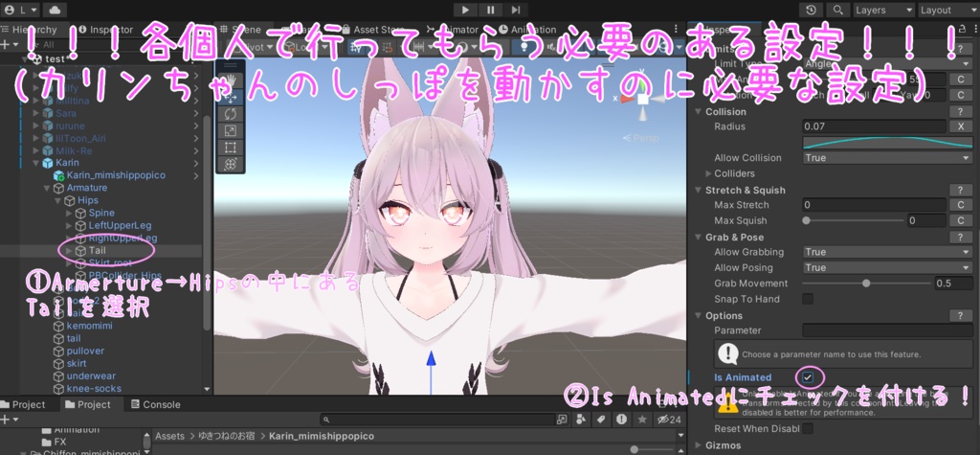Toggle hidden packages visibility (24)
The image size is (980, 455).
pyautogui.click(x=669, y=420)
